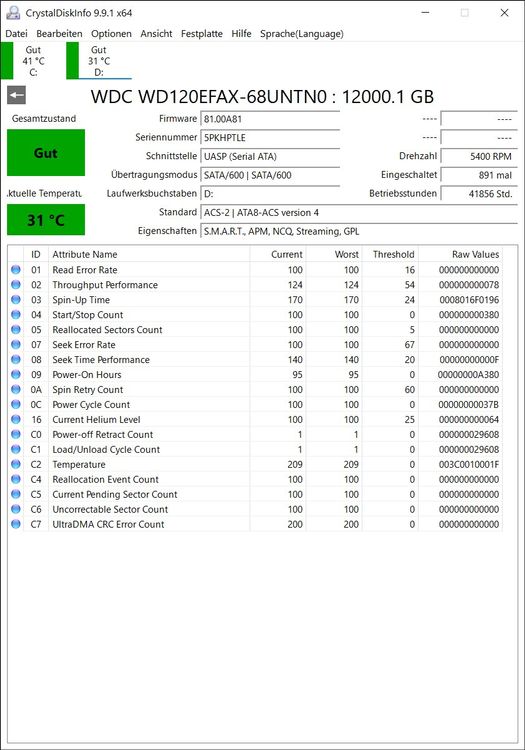Click the Seriennummer field showing 5PKHPTLE
The width and height of the screenshot is (525, 750).
270,138
